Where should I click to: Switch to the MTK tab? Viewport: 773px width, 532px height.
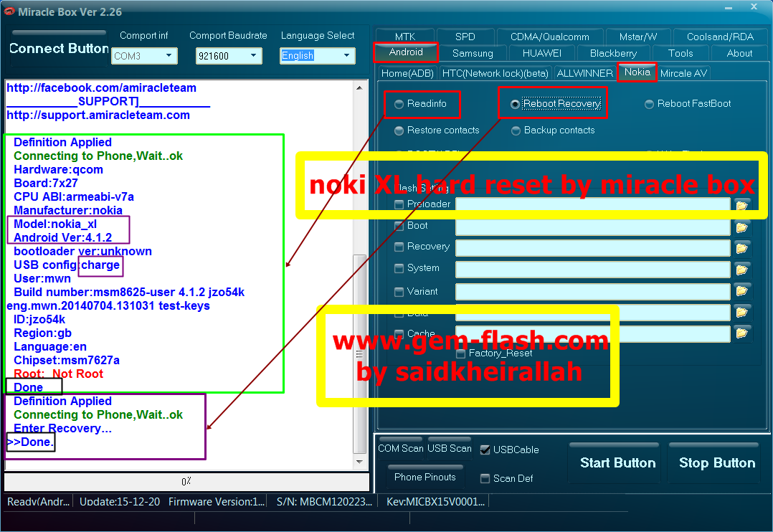pos(405,37)
